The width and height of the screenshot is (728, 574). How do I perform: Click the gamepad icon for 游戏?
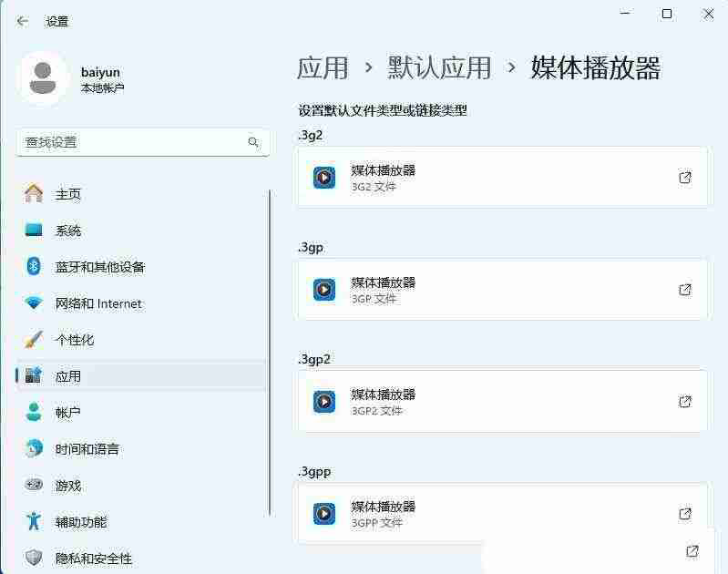(x=34, y=485)
